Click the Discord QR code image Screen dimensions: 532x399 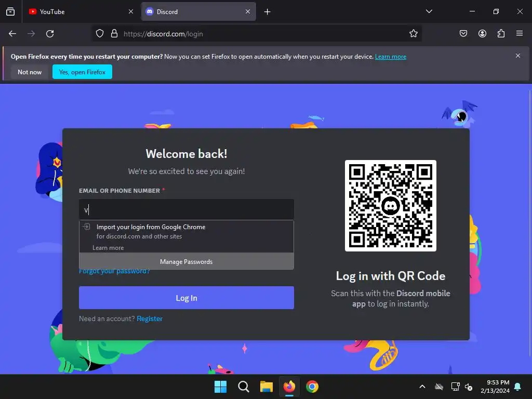click(x=391, y=206)
